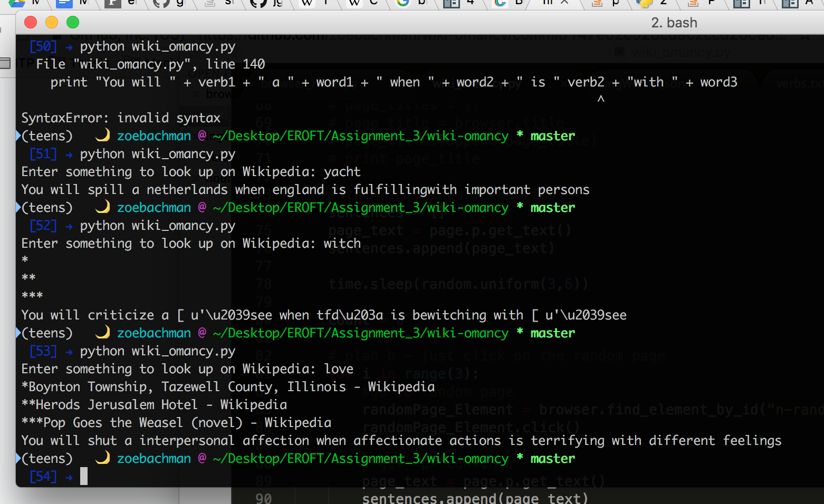Click the caret marking the syntax error
Image resolution: width=824 pixels, height=504 pixels.
pyautogui.click(x=601, y=99)
